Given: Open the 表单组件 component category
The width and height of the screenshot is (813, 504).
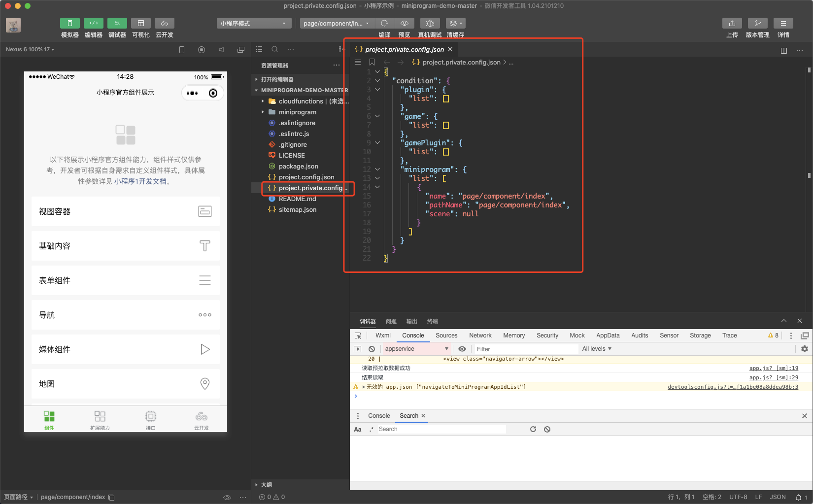Looking at the screenshot, I should coord(126,280).
